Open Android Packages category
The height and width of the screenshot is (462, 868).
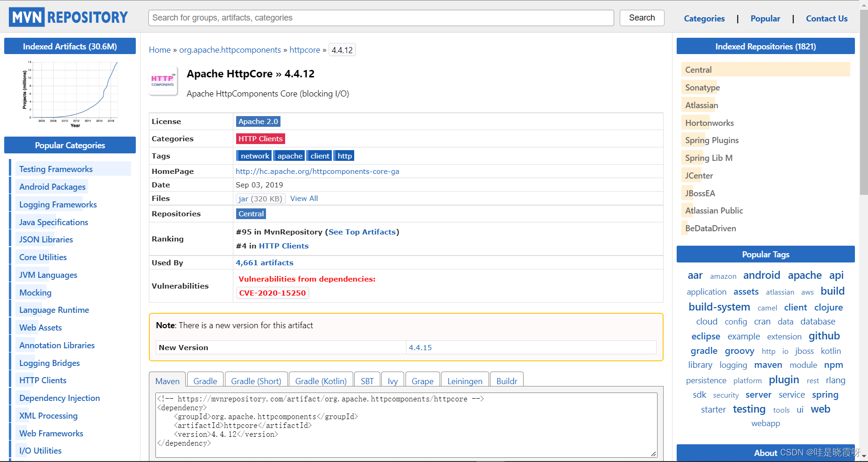pos(52,186)
